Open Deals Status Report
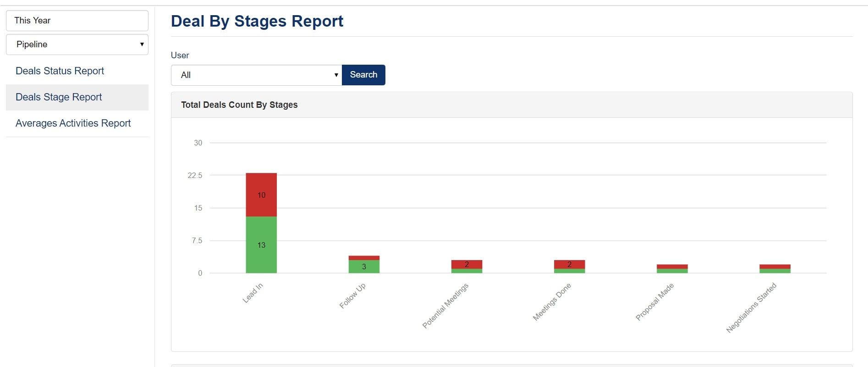 coord(60,71)
